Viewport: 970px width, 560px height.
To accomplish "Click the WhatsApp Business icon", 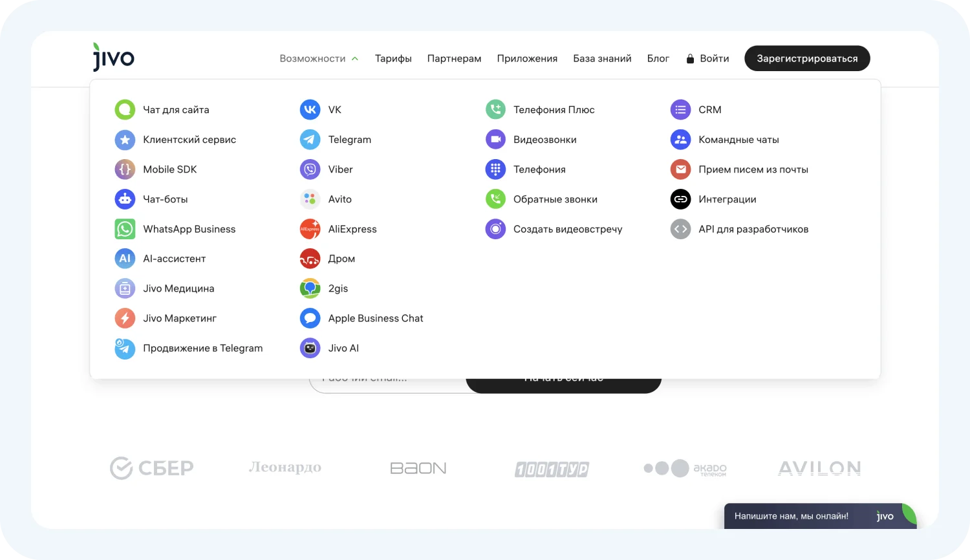I will click(125, 229).
